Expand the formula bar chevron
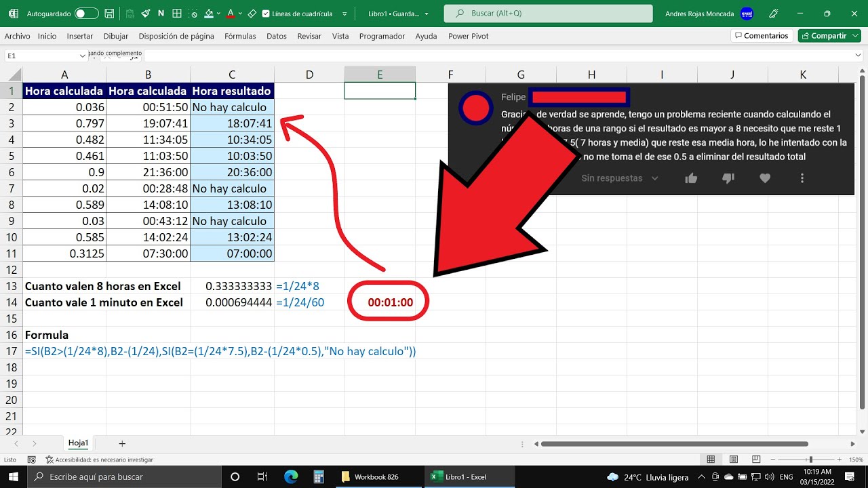Viewport: 868px width, 488px height. (859, 56)
